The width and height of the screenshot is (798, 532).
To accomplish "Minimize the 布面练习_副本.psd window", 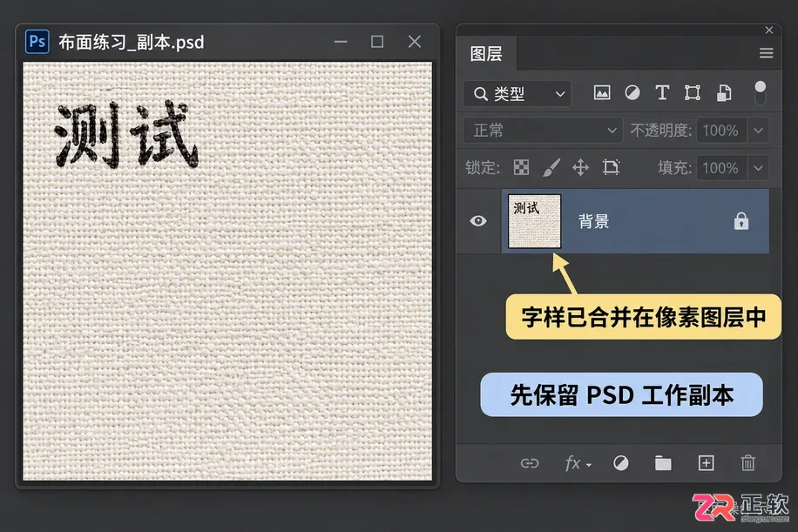I will [341, 41].
